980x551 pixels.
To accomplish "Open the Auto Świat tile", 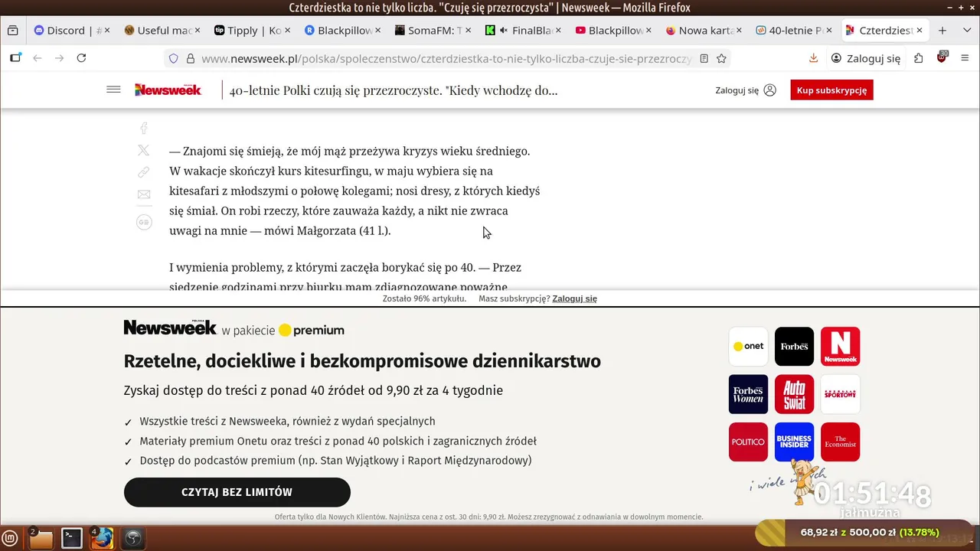I will [x=794, y=394].
